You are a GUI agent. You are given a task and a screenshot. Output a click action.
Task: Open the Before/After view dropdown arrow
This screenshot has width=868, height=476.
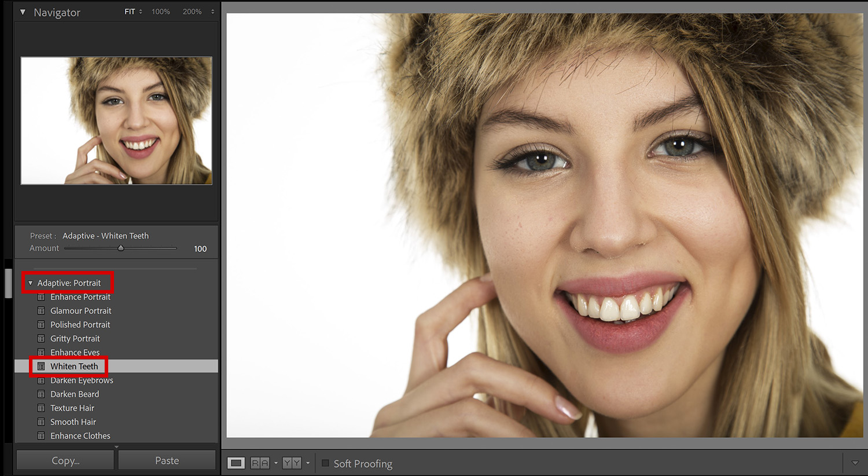point(275,463)
